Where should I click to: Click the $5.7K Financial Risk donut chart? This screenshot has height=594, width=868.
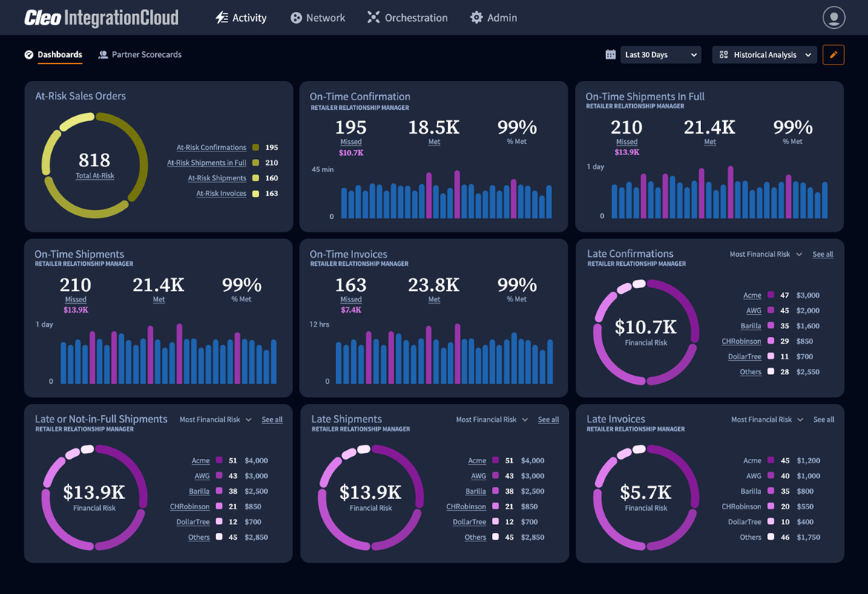pos(645,497)
